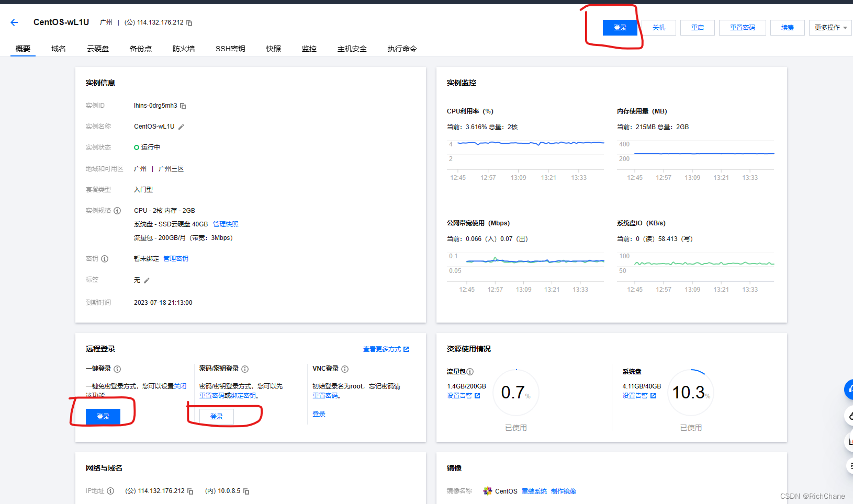Click the 系统盘 10.3% usage ring
The height and width of the screenshot is (504, 853).
click(691, 393)
